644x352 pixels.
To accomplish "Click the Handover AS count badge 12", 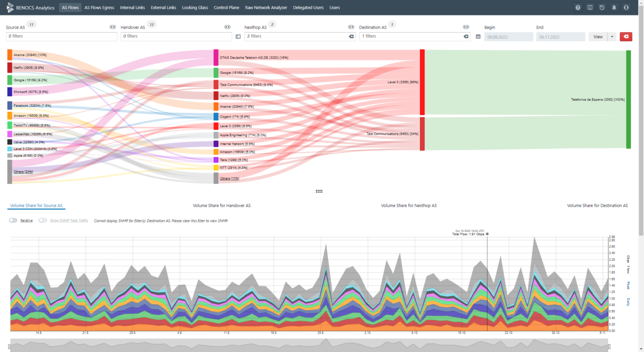I will pyautogui.click(x=151, y=24).
